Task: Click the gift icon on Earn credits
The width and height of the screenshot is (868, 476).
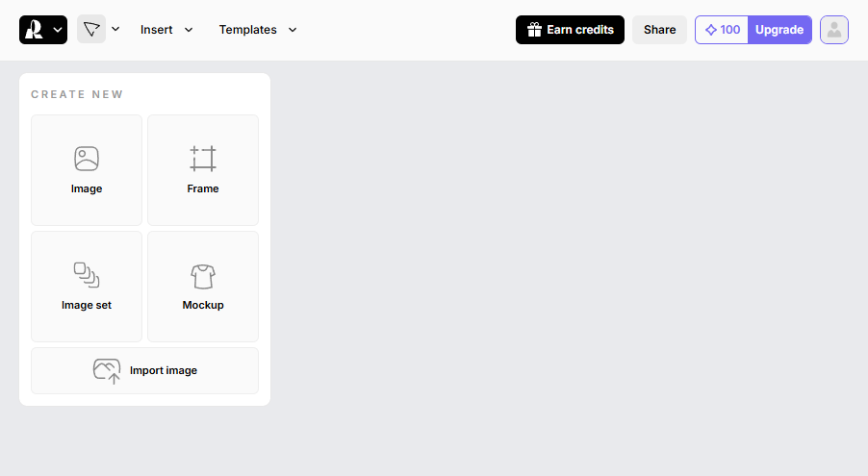Action: point(534,30)
